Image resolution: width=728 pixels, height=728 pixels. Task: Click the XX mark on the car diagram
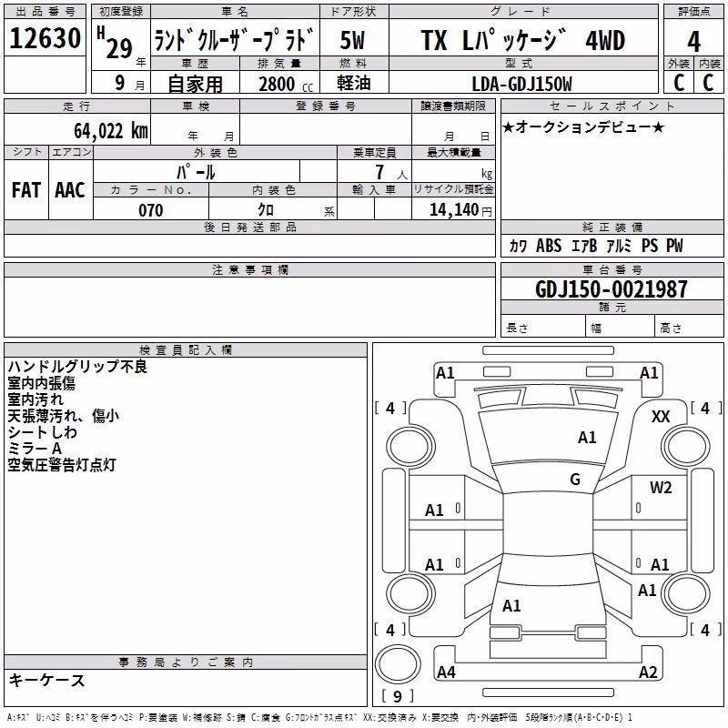click(661, 417)
